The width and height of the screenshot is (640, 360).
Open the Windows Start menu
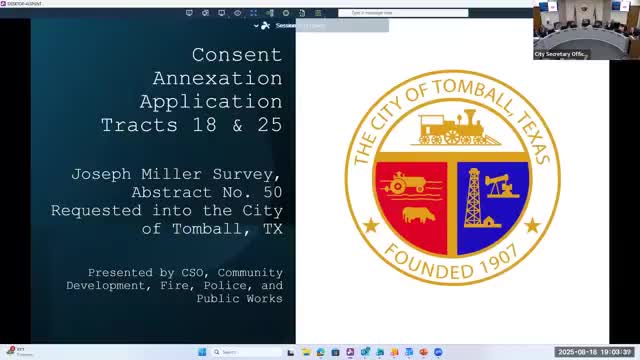202,352
